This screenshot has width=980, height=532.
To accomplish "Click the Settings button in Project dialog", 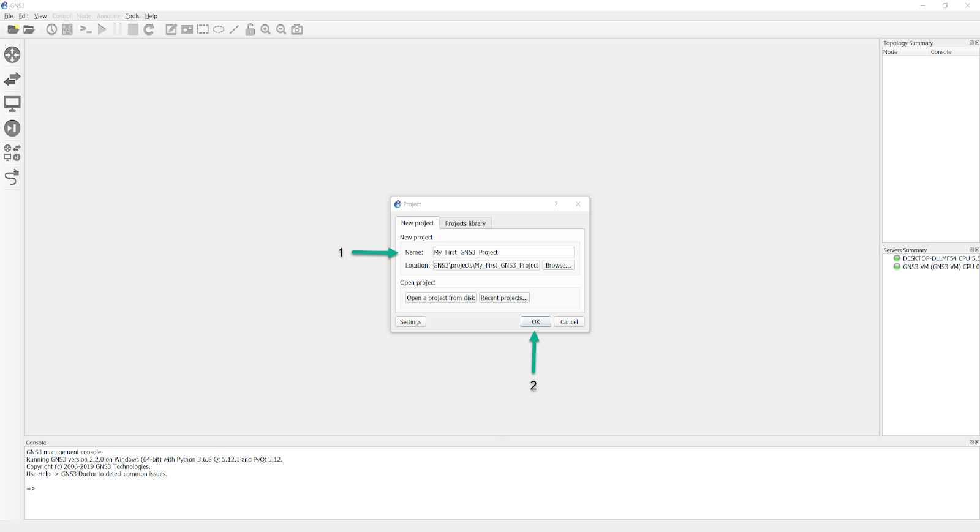I will click(x=410, y=322).
